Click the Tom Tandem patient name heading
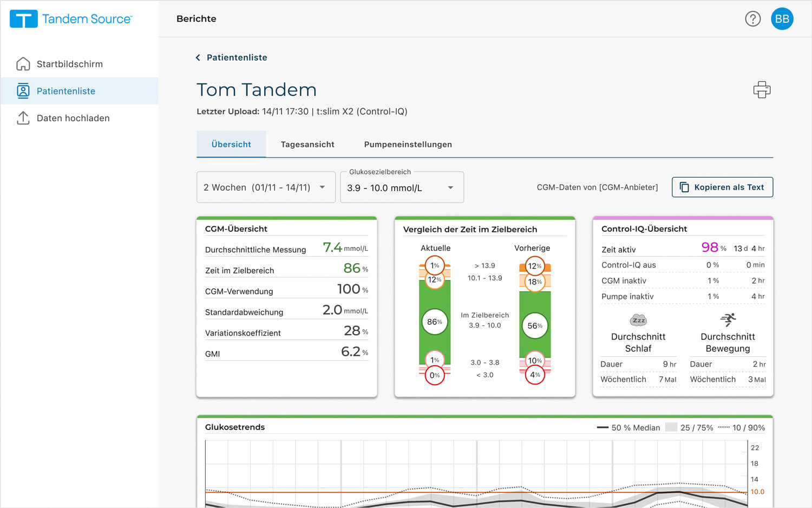The image size is (812, 508). pos(257,89)
